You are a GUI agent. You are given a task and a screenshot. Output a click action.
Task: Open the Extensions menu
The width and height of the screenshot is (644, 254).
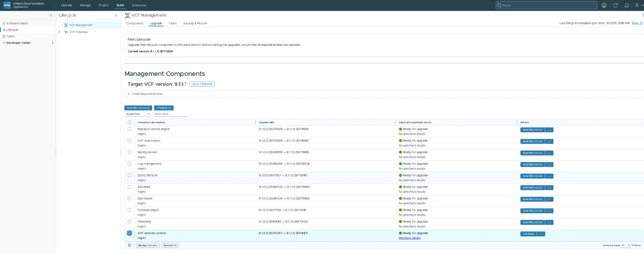139,5
